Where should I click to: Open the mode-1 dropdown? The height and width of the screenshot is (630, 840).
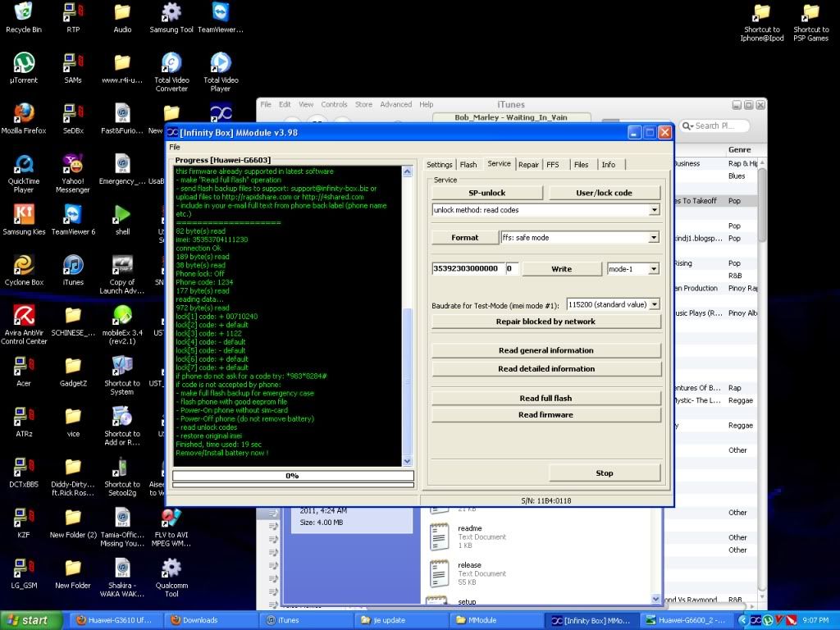654,269
